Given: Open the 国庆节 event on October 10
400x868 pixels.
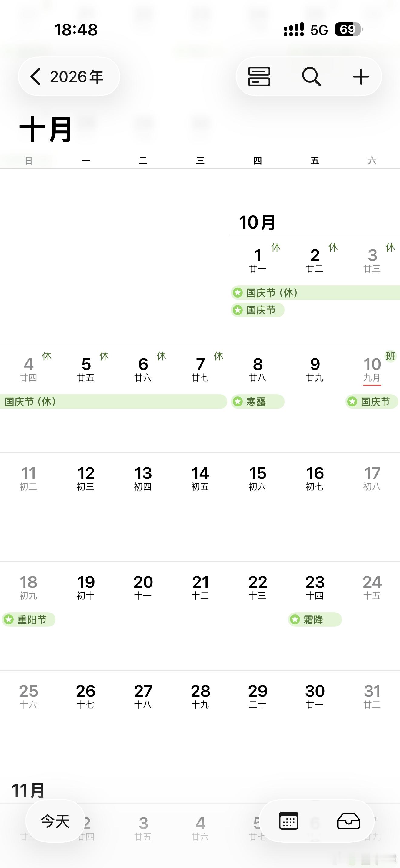Looking at the screenshot, I should click(372, 401).
